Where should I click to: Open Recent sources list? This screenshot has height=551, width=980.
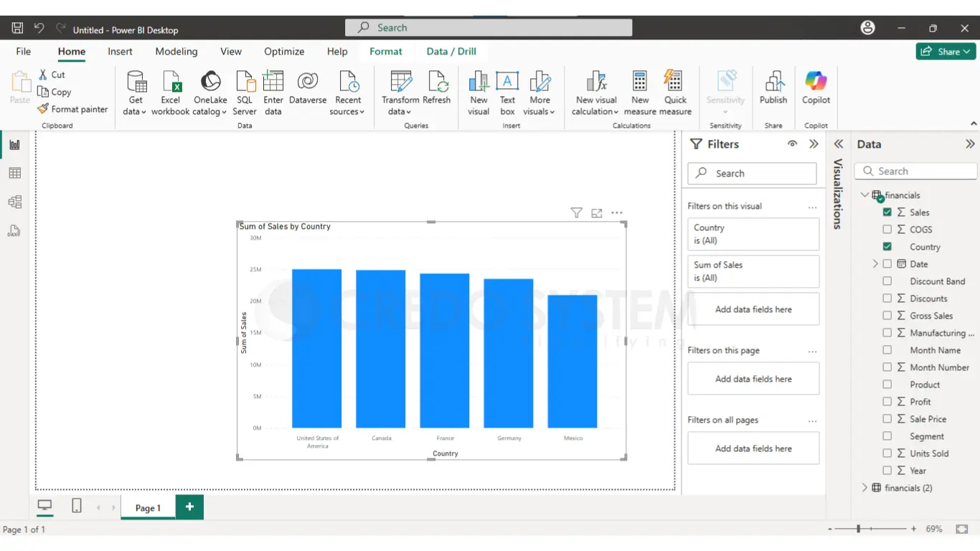point(348,93)
